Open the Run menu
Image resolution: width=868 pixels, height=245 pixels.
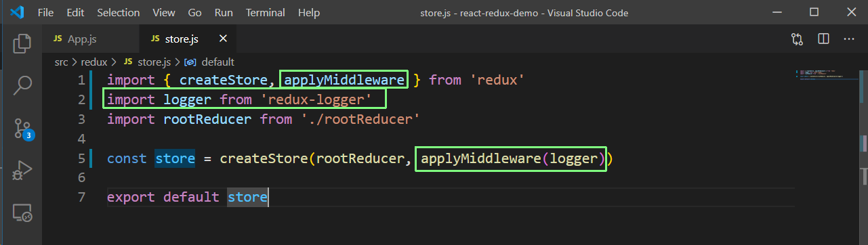(x=224, y=13)
